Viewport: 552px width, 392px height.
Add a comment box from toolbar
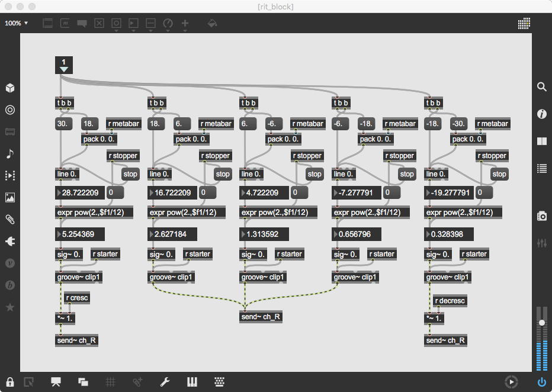pyautogui.click(x=82, y=24)
